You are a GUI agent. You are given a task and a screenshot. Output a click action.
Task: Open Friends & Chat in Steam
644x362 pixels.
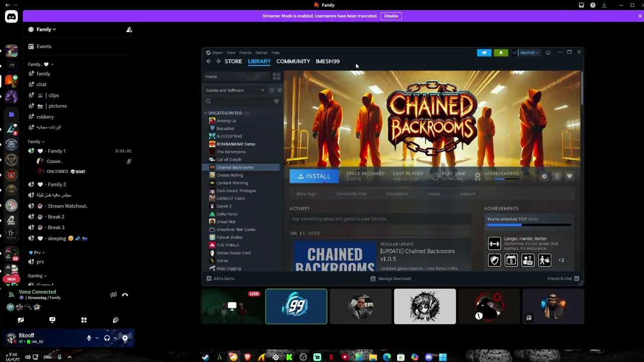563,279
